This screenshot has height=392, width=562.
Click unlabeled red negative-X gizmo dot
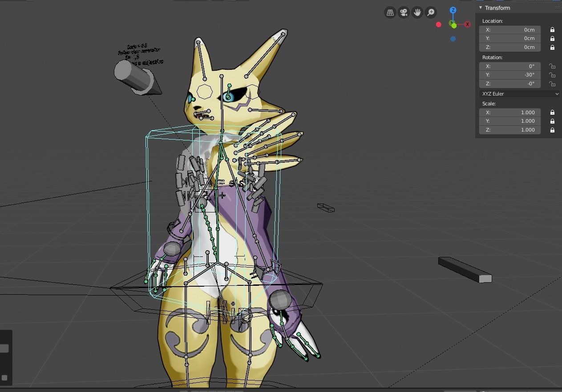439,24
